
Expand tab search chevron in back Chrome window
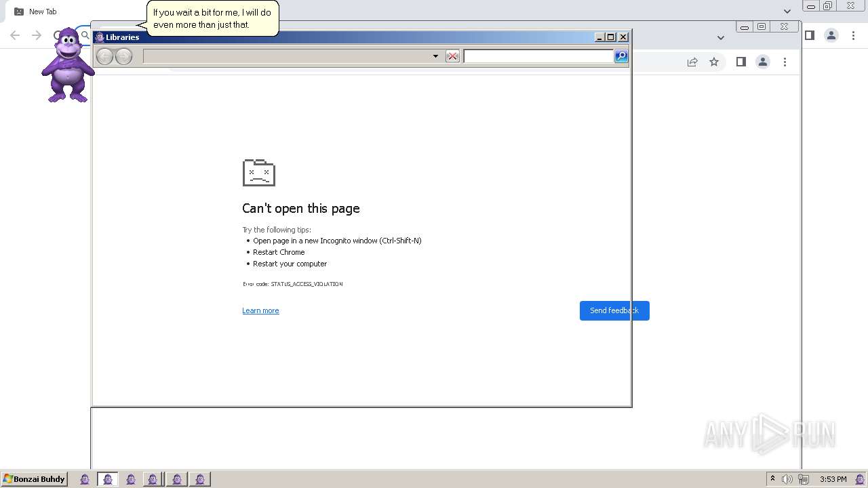click(787, 11)
